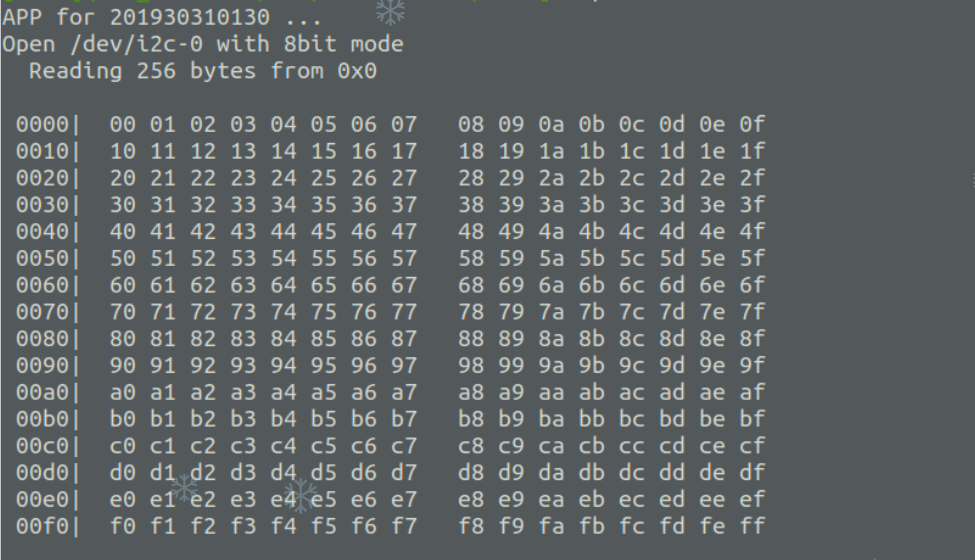This screenshot has height=560, width=975.
Task: Click the address 0x0 text
Action: (x=357, y=71)
